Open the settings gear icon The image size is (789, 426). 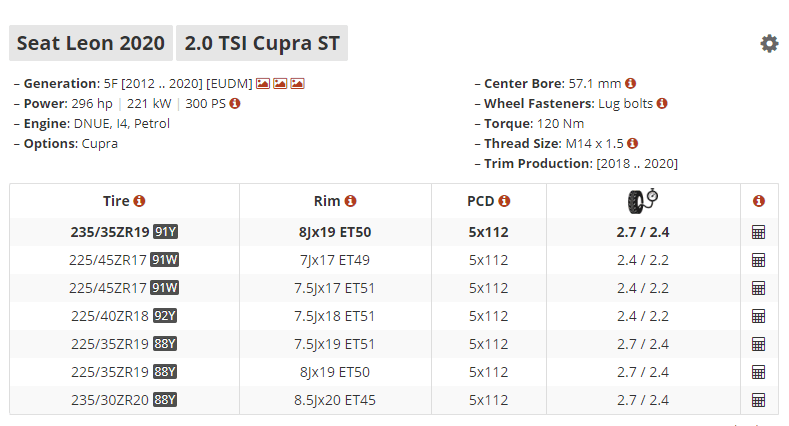click(x=769, y=44)
